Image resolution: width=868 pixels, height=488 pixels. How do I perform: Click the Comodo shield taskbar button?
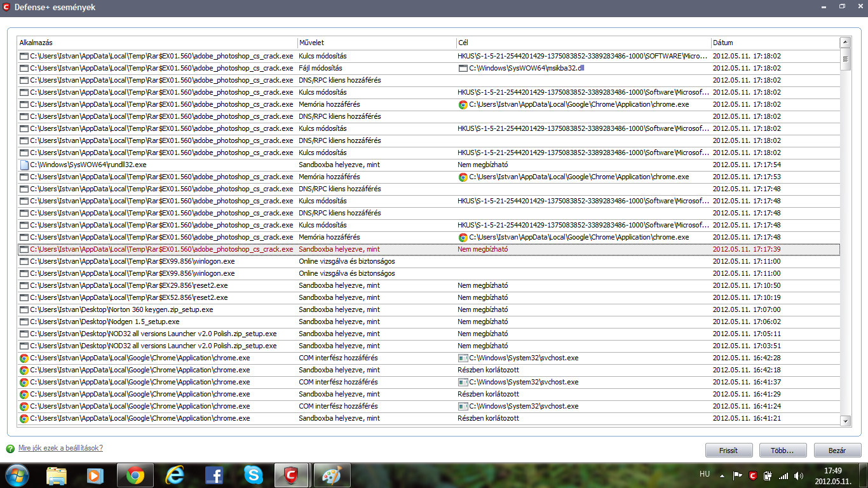coord(292,475)
